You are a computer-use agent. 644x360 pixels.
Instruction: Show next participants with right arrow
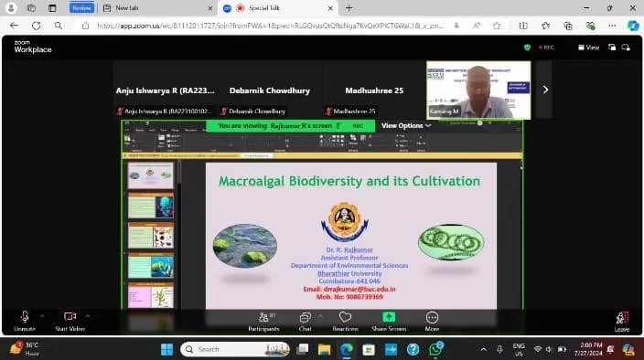tap(545, 90)
